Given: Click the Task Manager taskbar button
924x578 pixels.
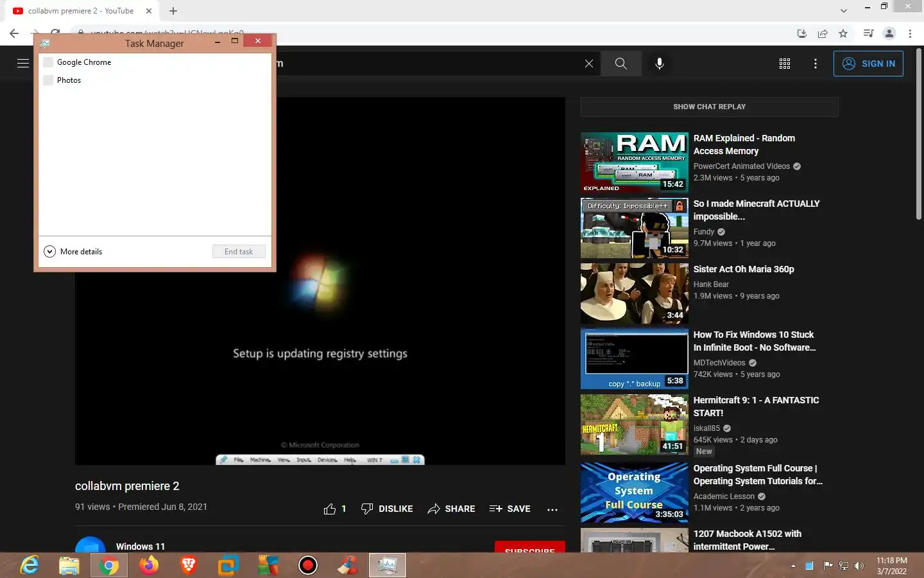Looking at the screenshot, I should pyautogui.click(x=388, y=565).
